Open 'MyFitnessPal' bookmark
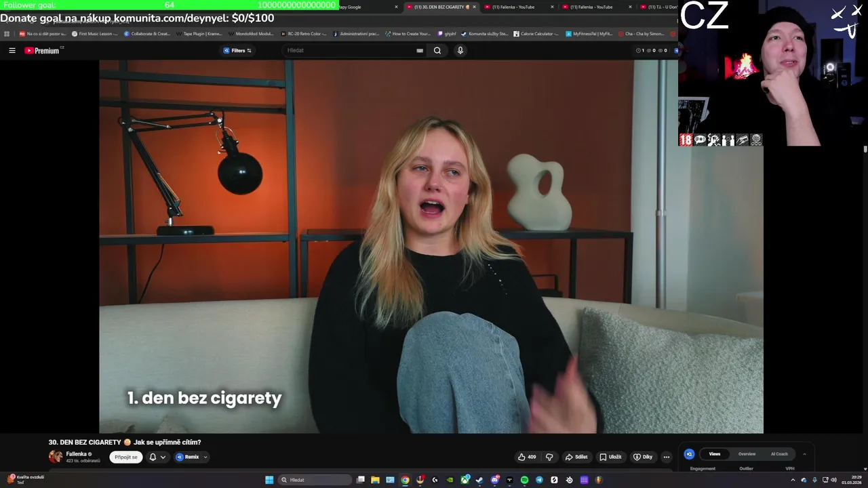868x488 pixels. 589,33
